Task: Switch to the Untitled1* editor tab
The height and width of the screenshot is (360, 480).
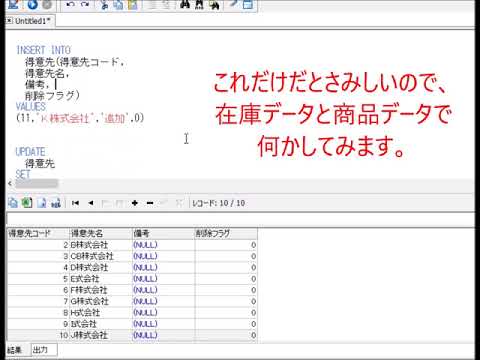Action: (x=33, y=21)
